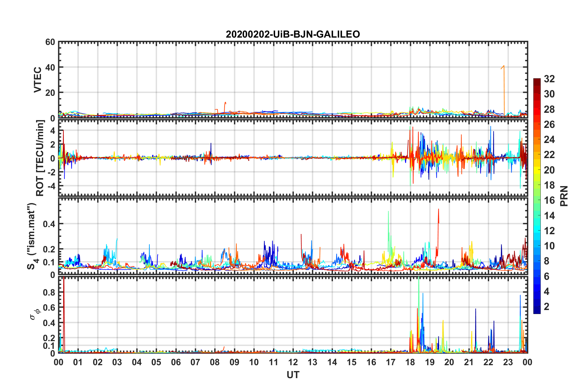Select colorbar tick label 16

click(x=549, y=200)
